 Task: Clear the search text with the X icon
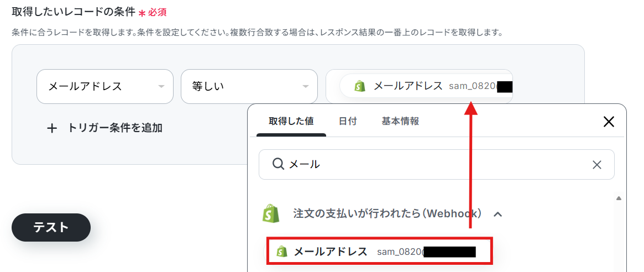tap(597, 165)
